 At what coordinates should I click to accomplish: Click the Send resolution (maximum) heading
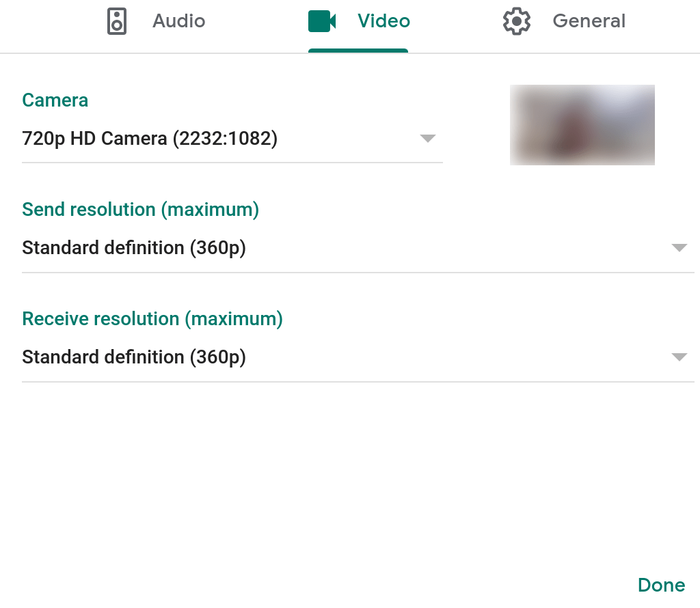click(140, 210)
